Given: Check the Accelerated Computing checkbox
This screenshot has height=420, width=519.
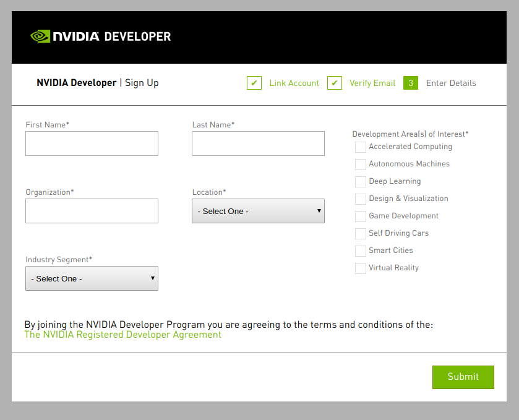Looking at the screenshot, I should click(361, 147).
